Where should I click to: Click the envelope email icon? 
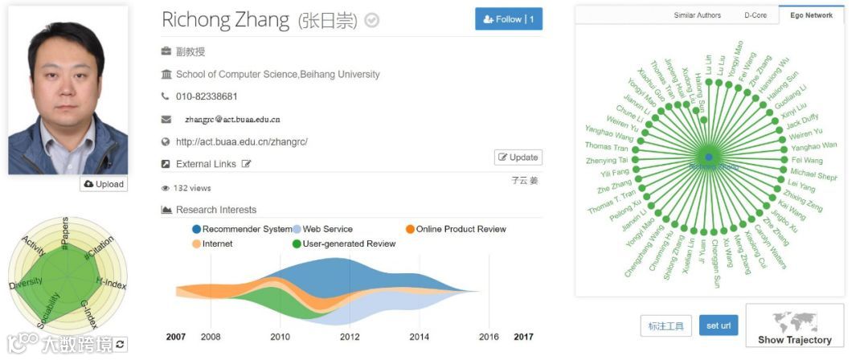click(x=166, y=119)
